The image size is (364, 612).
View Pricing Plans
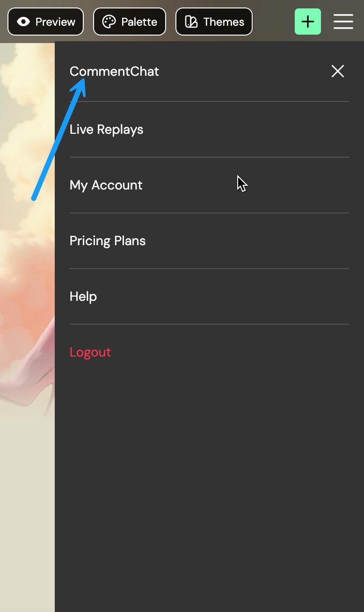107,240
